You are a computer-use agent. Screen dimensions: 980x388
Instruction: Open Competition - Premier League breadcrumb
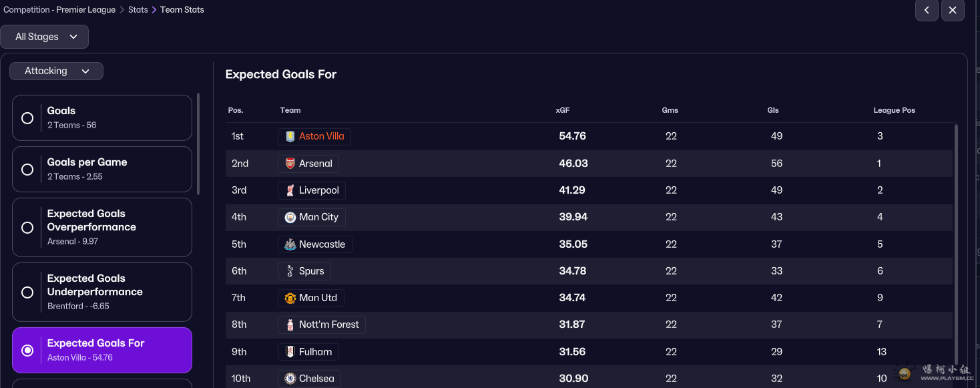click(59, 10)
